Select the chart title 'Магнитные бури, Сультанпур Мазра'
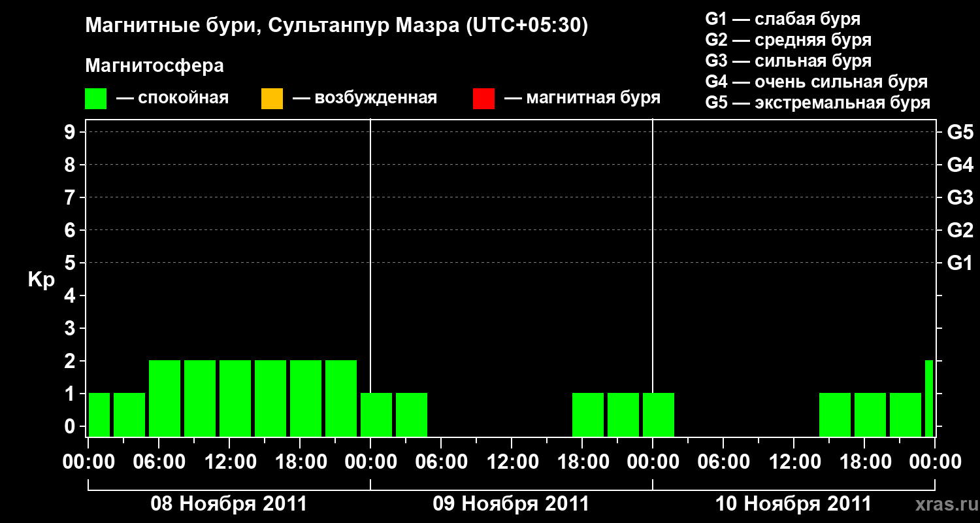 pos(273,26)
